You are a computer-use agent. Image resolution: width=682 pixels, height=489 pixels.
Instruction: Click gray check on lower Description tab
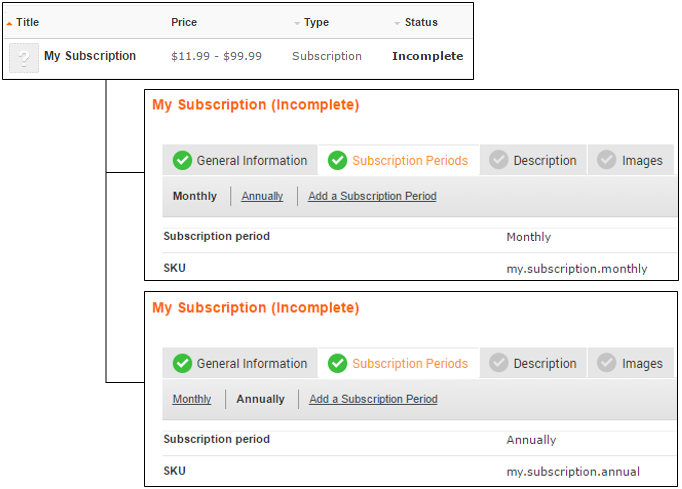[499, 363]
